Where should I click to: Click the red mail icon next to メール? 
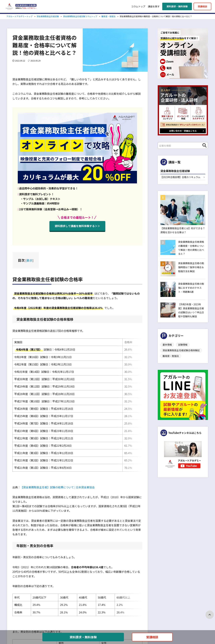pyautogui.click(x=163, y=75)
